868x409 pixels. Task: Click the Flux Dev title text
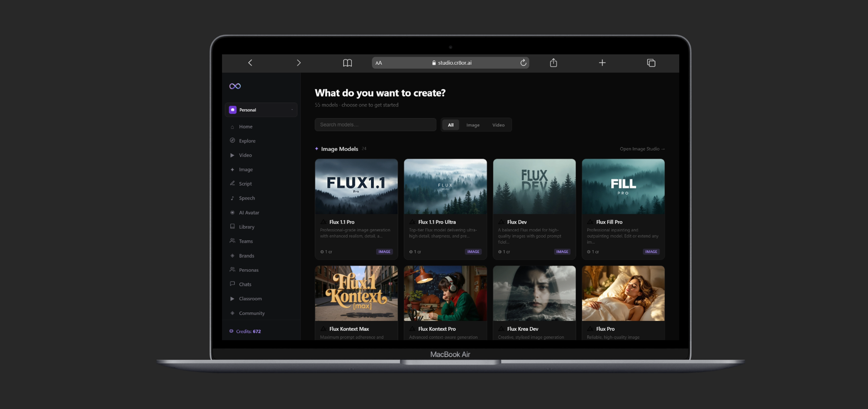tap(516, 222)
